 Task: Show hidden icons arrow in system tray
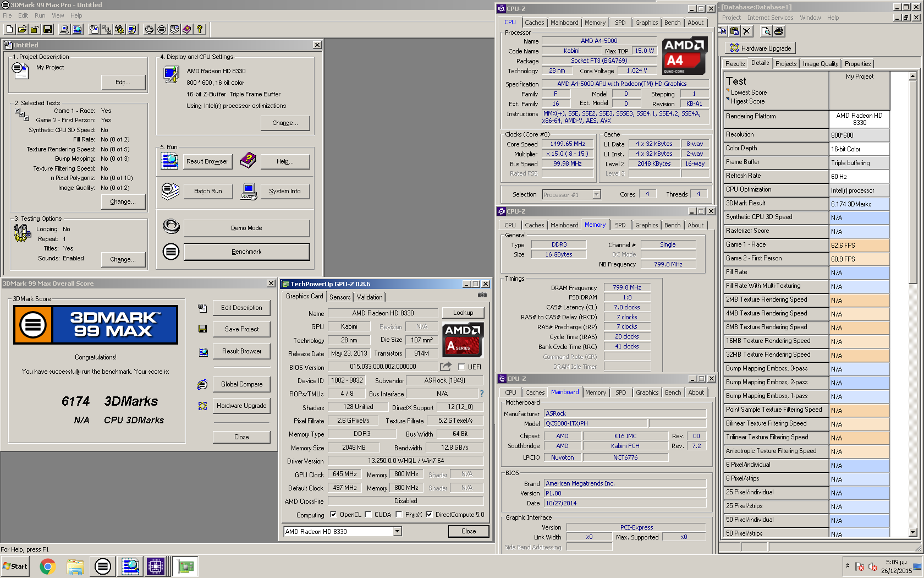click(x=848, y=565)
